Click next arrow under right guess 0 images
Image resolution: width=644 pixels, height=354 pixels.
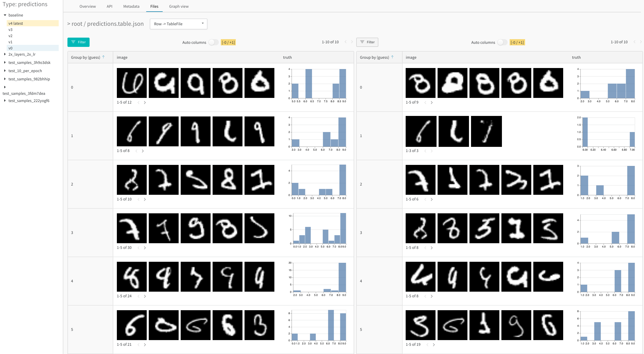432,103
